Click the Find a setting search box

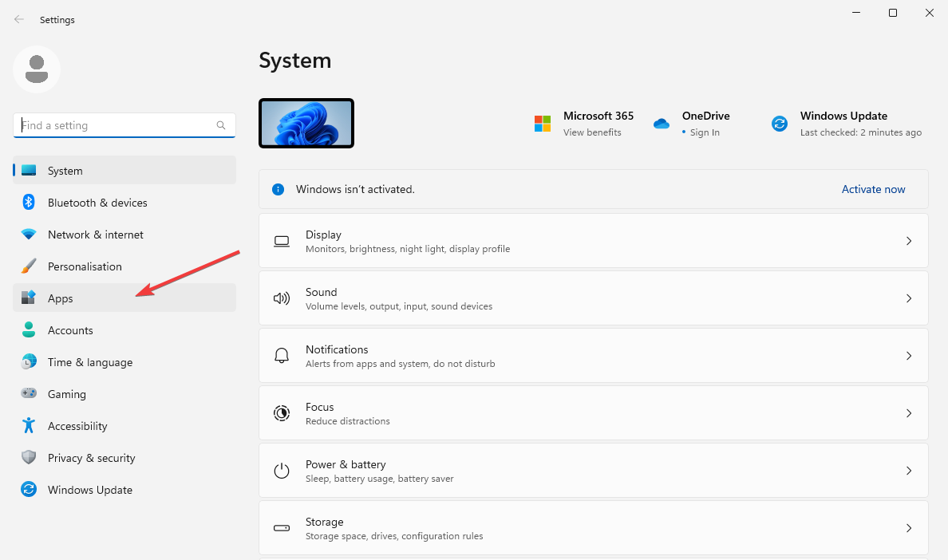124,125
